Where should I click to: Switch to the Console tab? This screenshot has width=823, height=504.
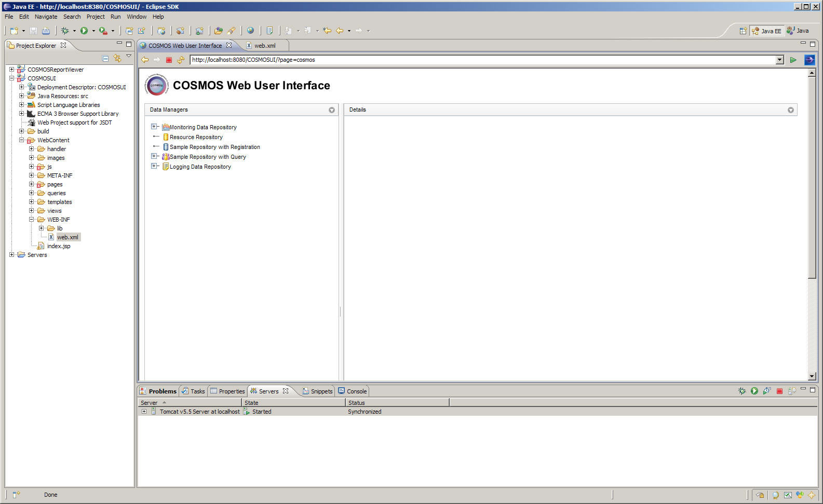point(353,391)
